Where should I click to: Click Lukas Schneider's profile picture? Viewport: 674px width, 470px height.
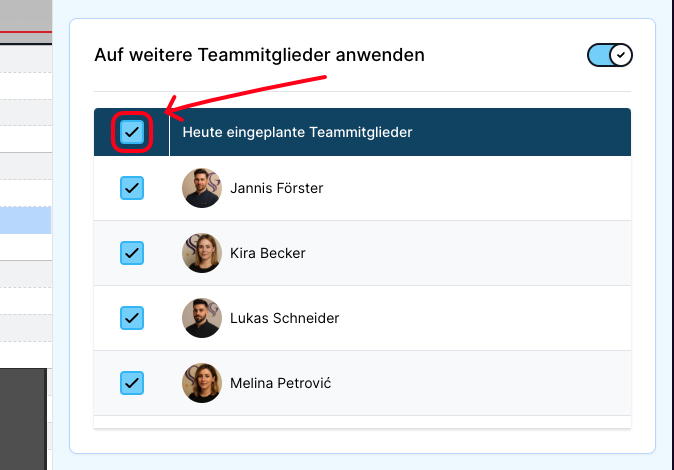click(202, 318)
